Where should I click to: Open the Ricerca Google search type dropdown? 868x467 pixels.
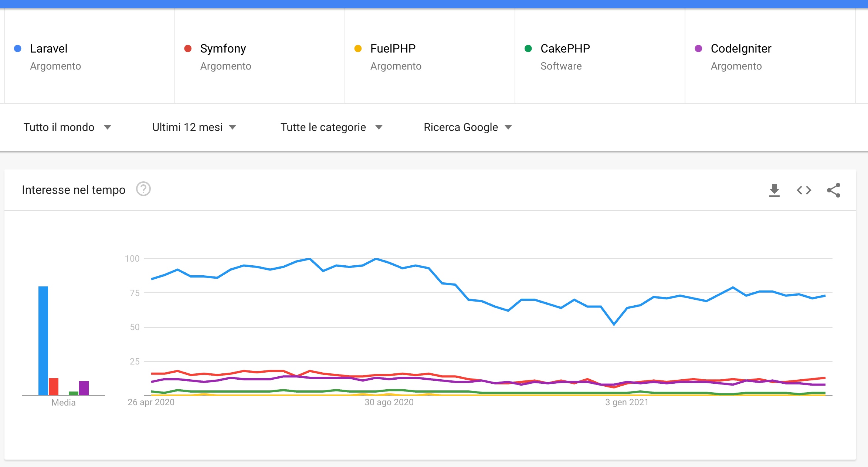point(468,127)
